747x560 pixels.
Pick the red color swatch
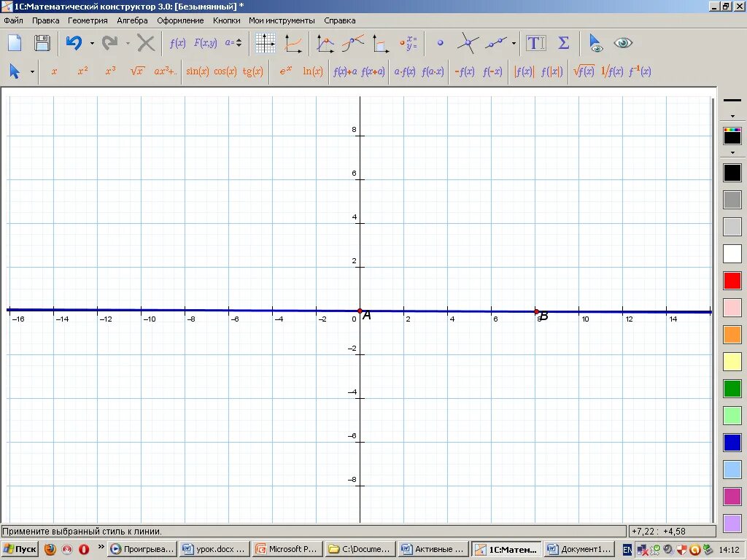click(732, 281)
